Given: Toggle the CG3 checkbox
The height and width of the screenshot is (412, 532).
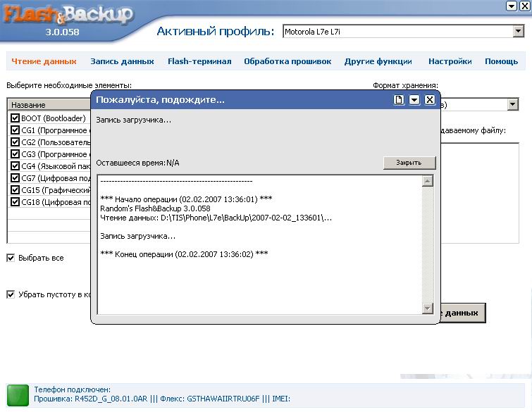Looking at the screenshot, I should (15, 154).
